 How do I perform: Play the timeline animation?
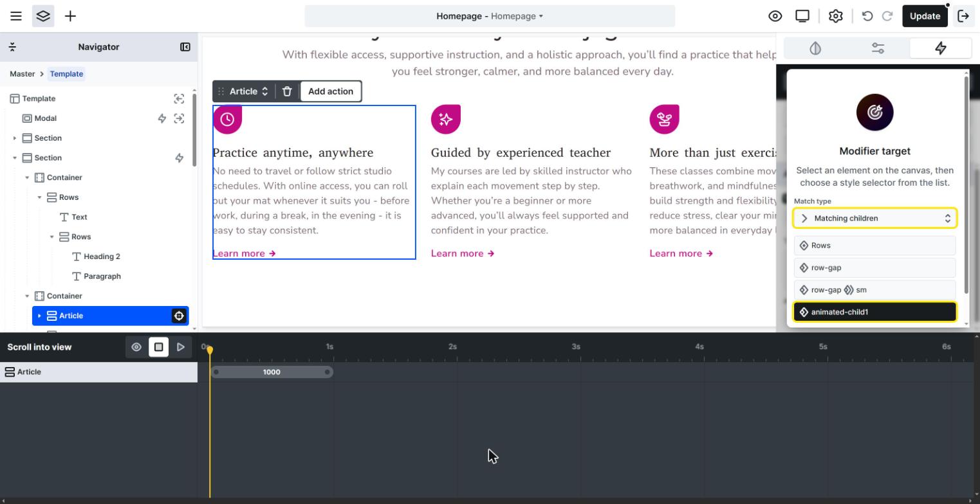point(181,347)
